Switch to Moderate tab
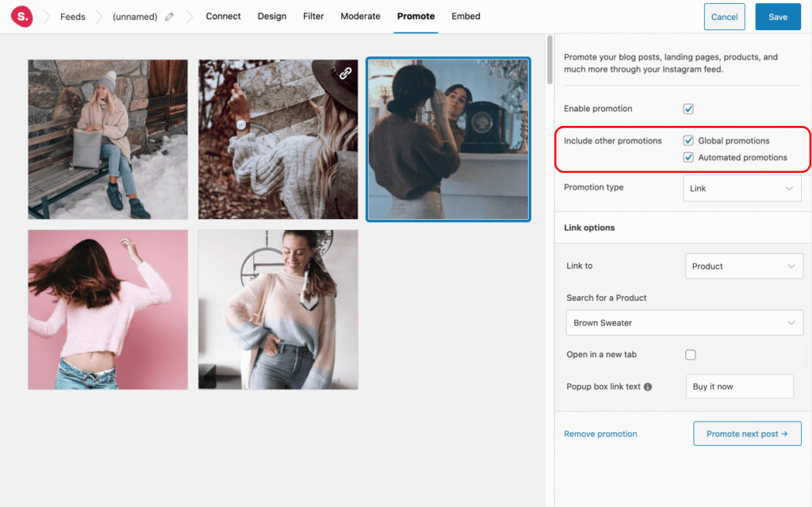Viewport: 812px width, 507px height. (361, 16)
